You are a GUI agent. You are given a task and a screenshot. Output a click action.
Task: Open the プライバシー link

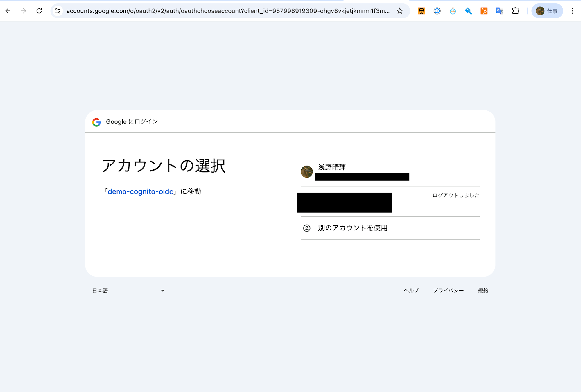448,291
